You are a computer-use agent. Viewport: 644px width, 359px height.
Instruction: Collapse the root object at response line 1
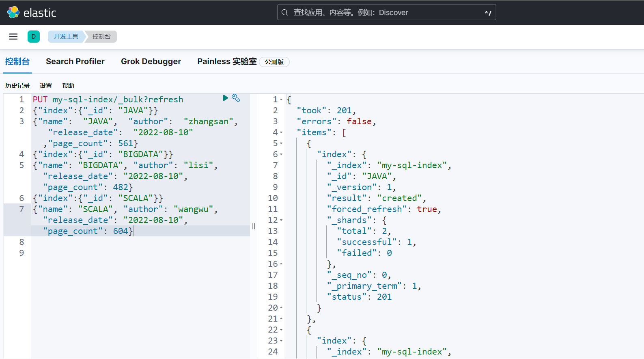tap(281, 99)
